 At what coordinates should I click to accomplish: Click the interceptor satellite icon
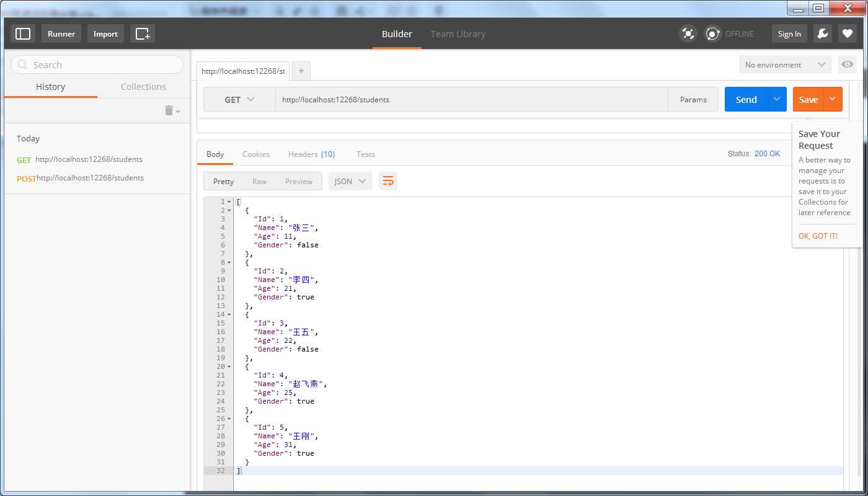(687, 33)
